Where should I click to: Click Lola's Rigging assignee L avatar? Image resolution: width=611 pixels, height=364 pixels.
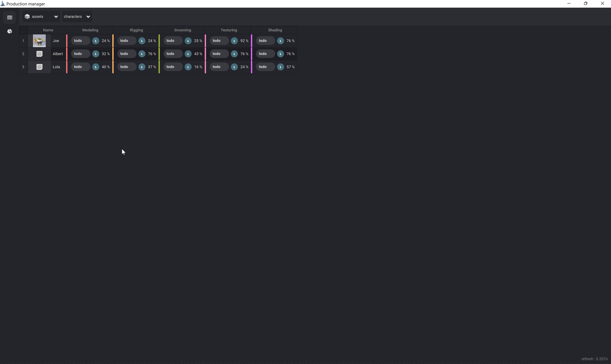[x=142, y=67]
